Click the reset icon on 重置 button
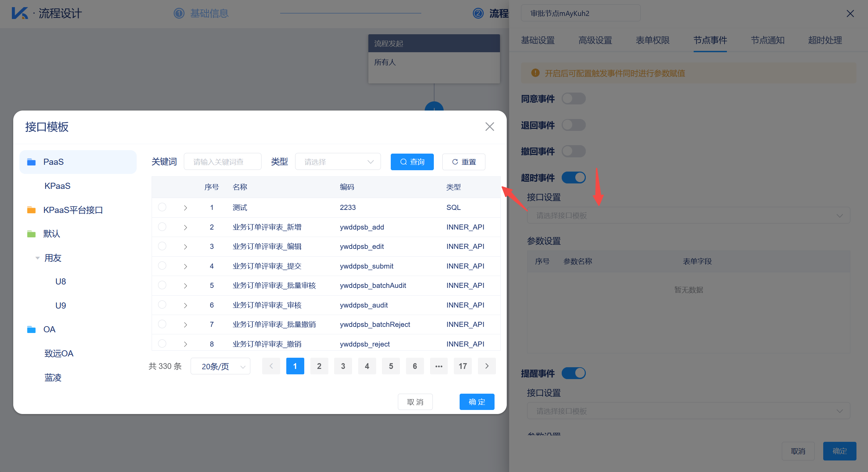Image resolution: width=868 pixels, height=472 pixels. (455, 162)
